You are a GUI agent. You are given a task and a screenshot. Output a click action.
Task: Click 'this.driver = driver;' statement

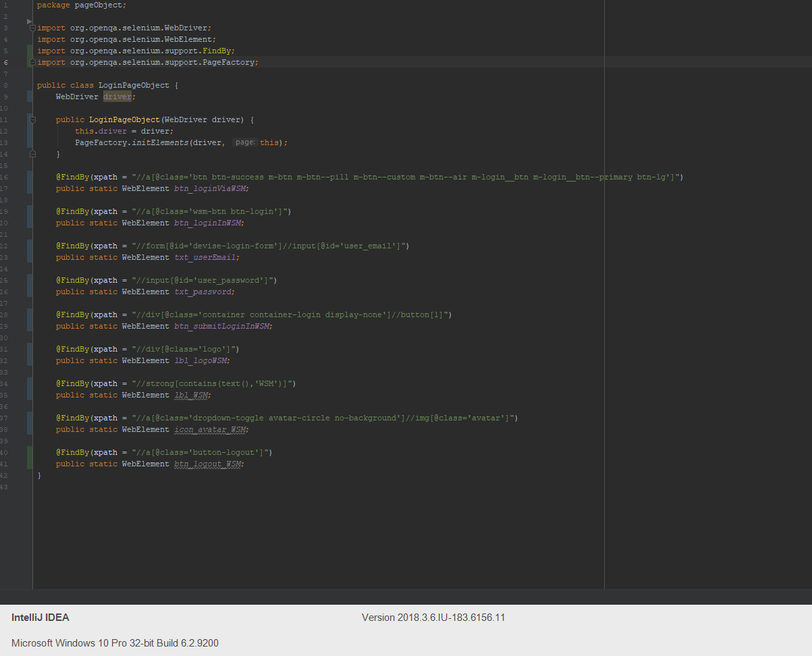(x=124, y=131)
